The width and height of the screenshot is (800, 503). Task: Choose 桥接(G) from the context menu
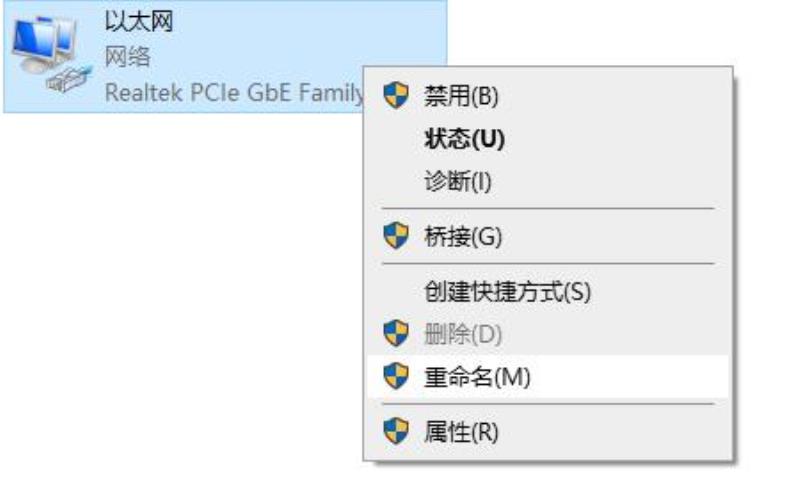click(547, 236)
